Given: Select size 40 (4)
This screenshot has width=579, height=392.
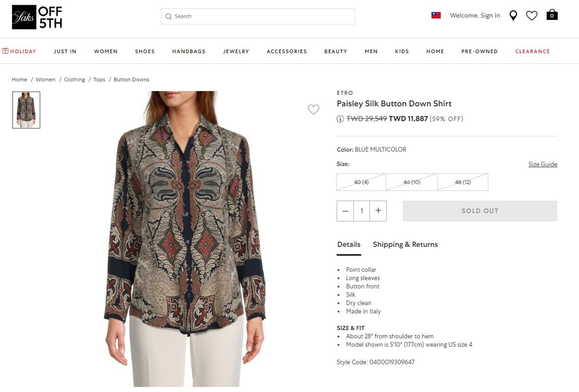Looking at the screenshot, I should 361,182.
